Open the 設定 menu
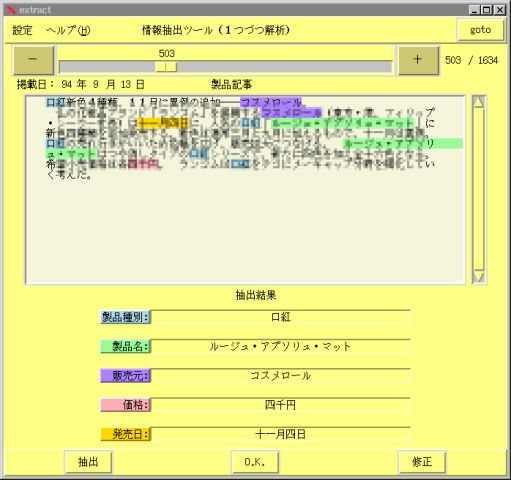 pyautogui.click(x=22, y=30)
